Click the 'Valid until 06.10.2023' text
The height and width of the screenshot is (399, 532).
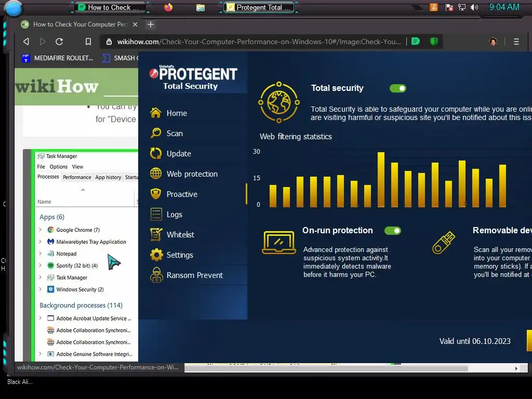[475, 341]
